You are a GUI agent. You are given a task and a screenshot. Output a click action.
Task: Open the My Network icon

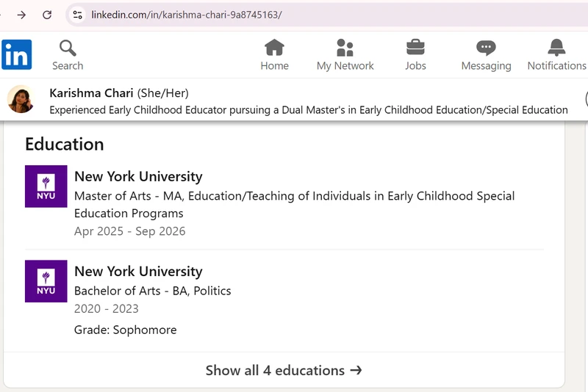345,48
